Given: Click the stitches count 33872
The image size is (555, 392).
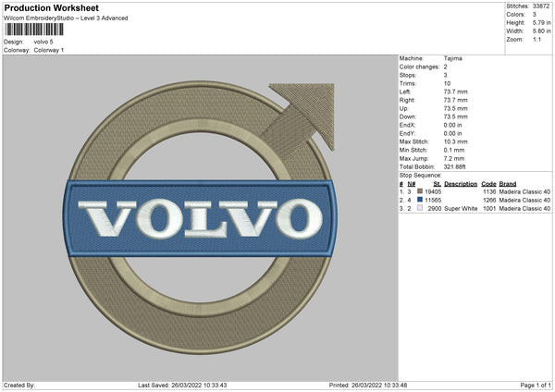Looking at the screenshot, I should coord(541,6).
